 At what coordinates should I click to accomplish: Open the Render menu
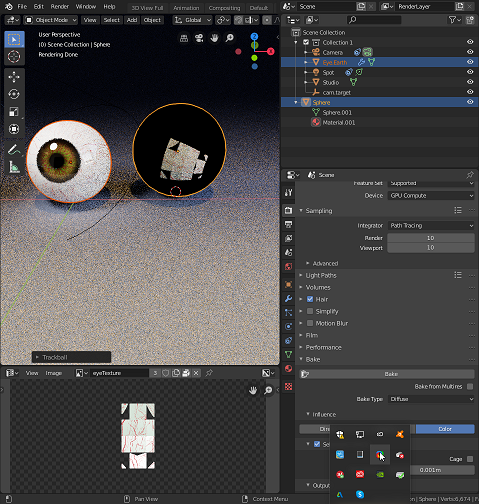pos(60,6)
